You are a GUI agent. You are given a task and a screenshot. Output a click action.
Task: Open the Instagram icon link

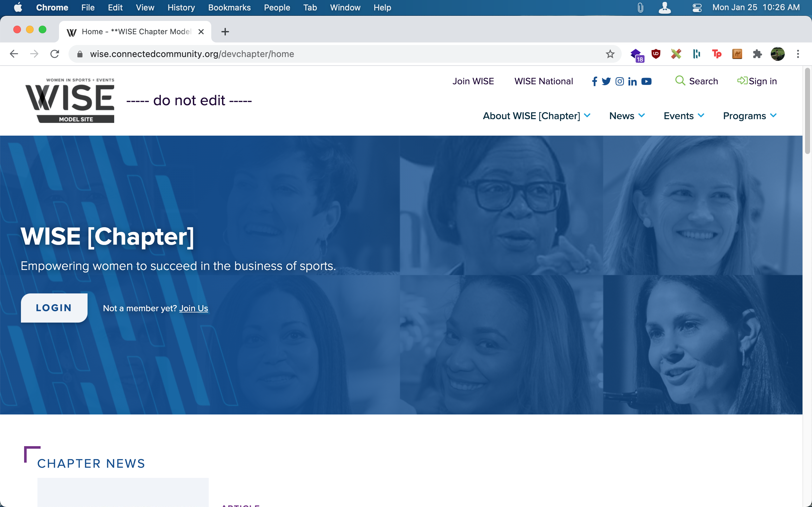pyautogui.click(x=619, y=81)
